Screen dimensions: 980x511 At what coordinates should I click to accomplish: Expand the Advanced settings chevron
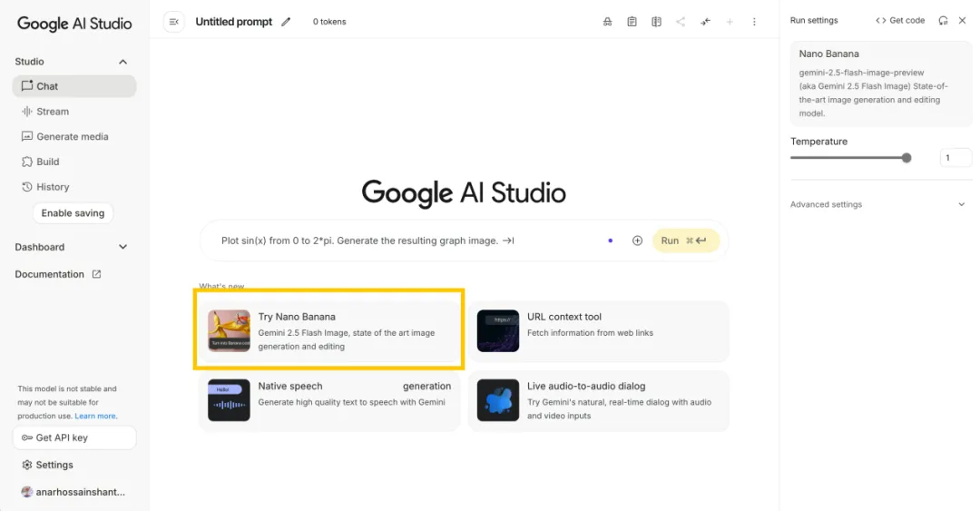pos(961,204)
